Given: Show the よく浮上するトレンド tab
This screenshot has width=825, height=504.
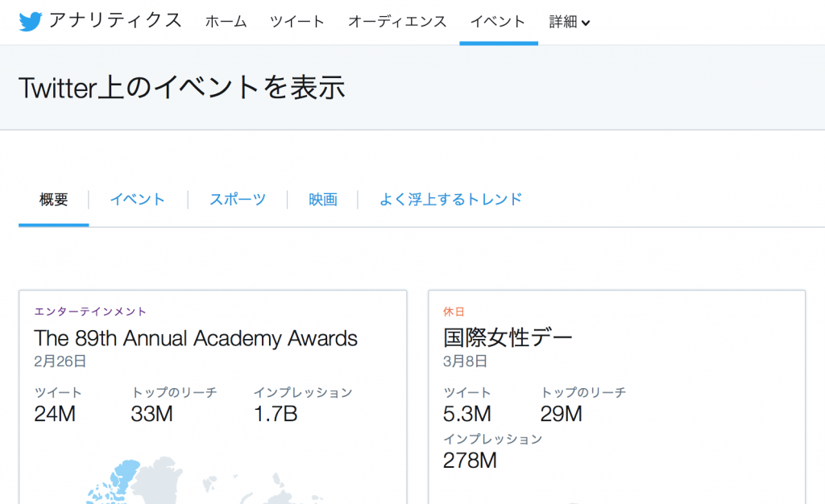Looking at the screenshot, I should click(x=451, y=199).
